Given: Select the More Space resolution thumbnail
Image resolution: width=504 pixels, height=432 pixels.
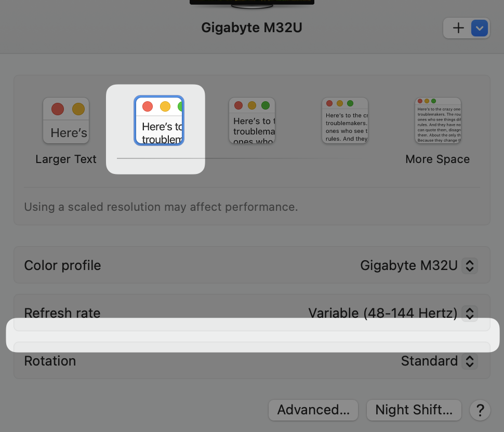Looking at the screenshot, I should 438,120.
